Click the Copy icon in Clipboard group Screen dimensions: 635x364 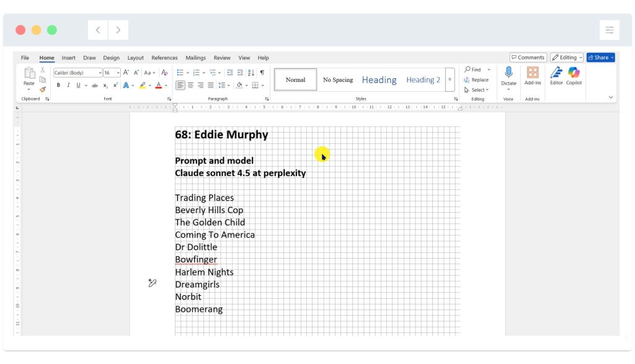43,80
